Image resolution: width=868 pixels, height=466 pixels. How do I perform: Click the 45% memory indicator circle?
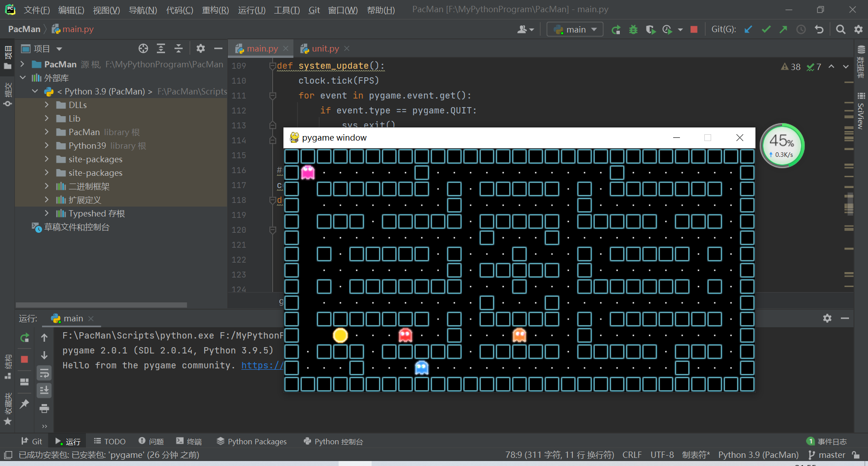tap(782, 146)
